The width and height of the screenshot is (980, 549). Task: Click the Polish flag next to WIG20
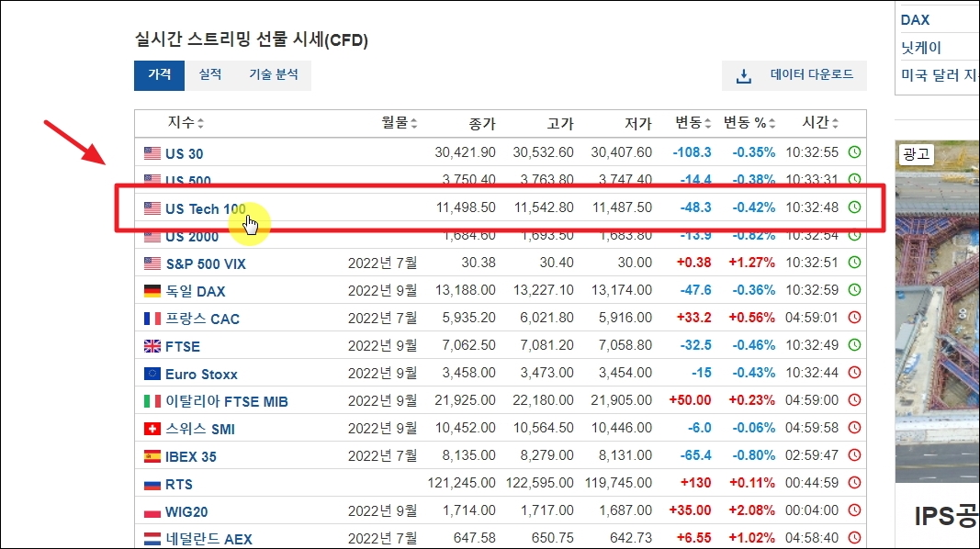pos(152,512)
